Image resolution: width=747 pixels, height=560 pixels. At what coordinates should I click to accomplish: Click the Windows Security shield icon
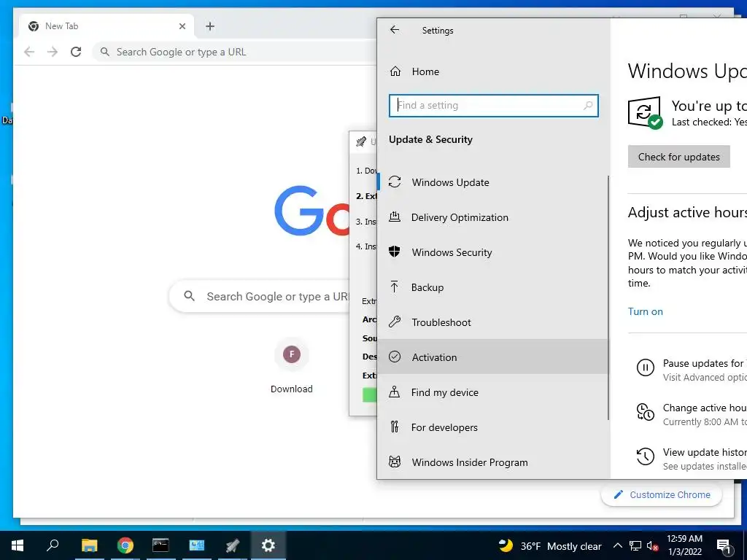click(x=395, y=252)
